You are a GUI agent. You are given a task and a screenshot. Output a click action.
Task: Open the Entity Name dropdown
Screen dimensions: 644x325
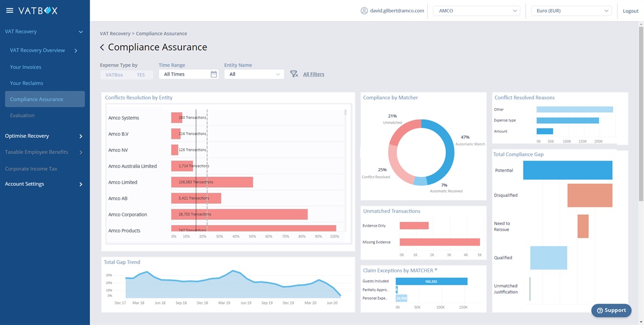[x=254, y=74]
